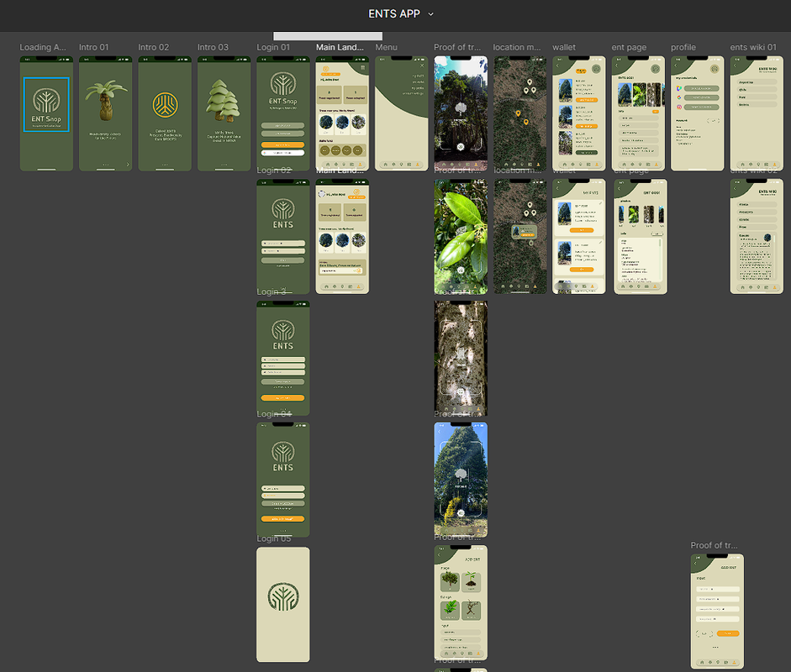Click edit pencil on first MY ENTS card

point(600,203)
